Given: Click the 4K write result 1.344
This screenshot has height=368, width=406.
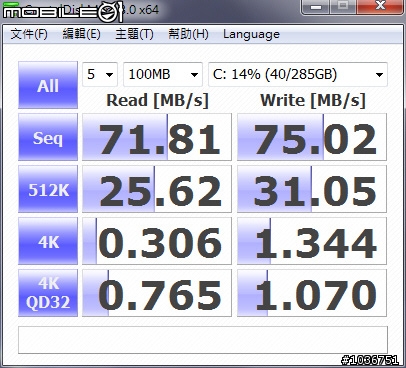Looking at the screenshot, I should point(312,241).
